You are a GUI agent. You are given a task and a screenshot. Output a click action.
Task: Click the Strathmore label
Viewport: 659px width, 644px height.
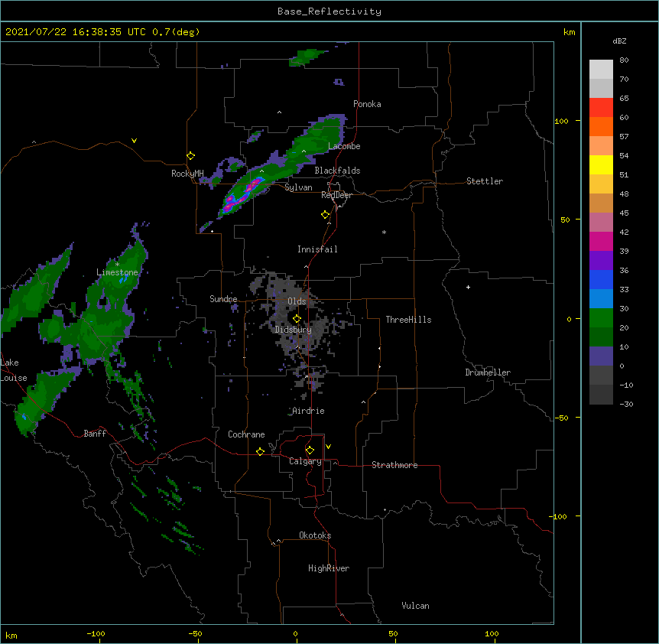click(394, 465)
